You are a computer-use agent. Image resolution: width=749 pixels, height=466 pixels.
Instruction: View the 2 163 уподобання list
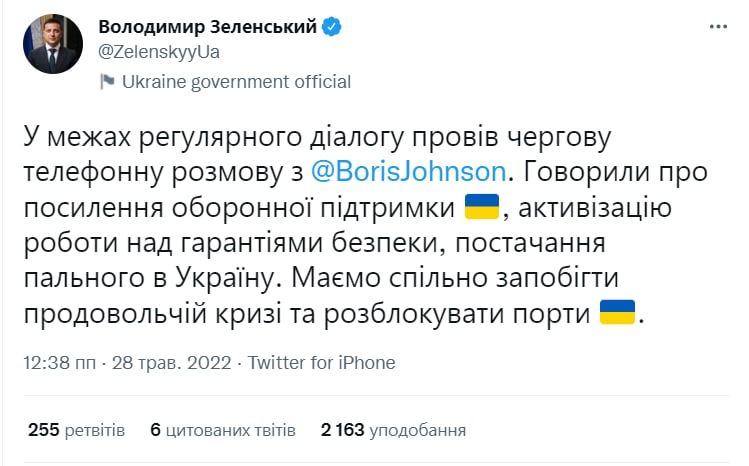point(393,431)
